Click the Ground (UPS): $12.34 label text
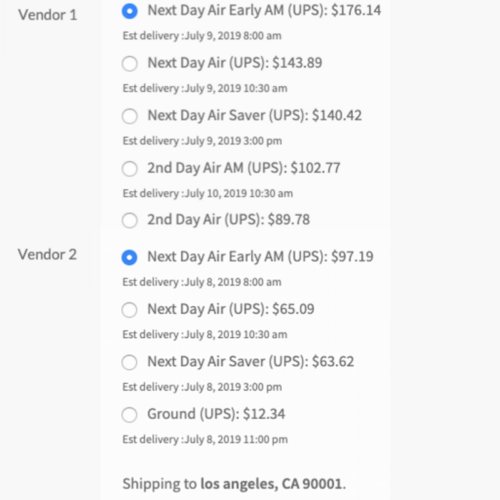 tap(216, 414)
